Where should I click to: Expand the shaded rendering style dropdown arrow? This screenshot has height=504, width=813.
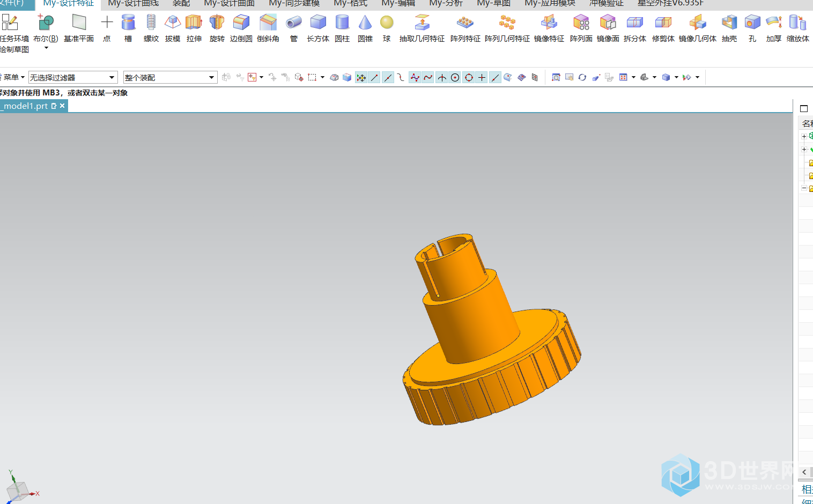point(676,77)
